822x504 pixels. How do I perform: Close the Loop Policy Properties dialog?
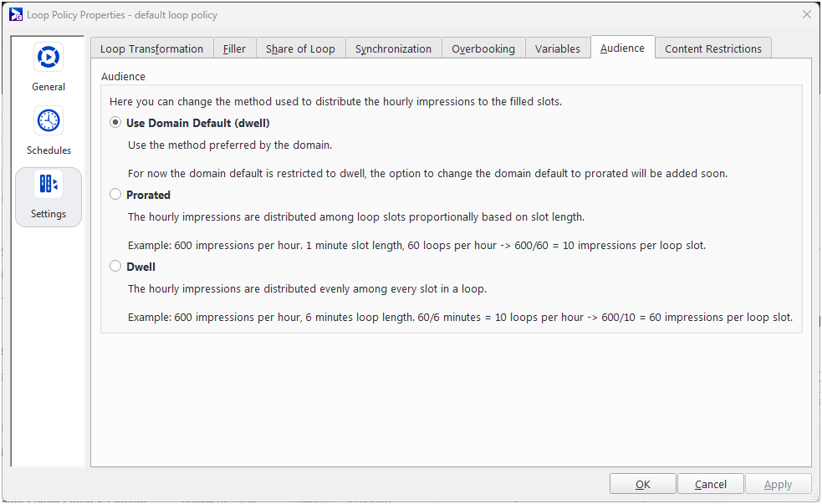click(x=806, y=14)
